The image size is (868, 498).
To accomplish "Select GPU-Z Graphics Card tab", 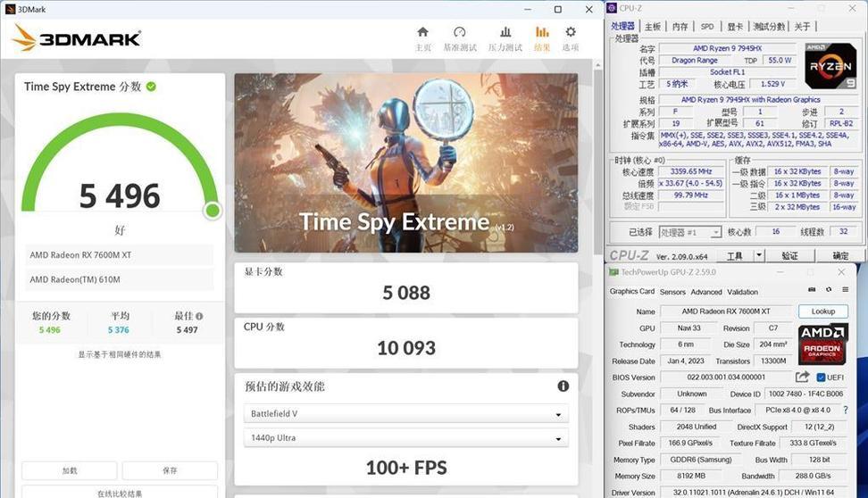I will [x=631, y=291].
